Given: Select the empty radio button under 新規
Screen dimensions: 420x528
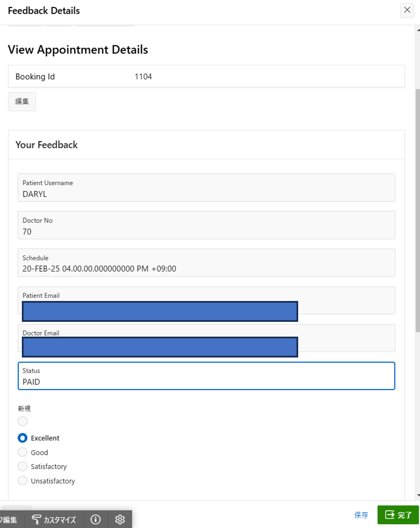Looking at the screenshot, I should 23,421.
